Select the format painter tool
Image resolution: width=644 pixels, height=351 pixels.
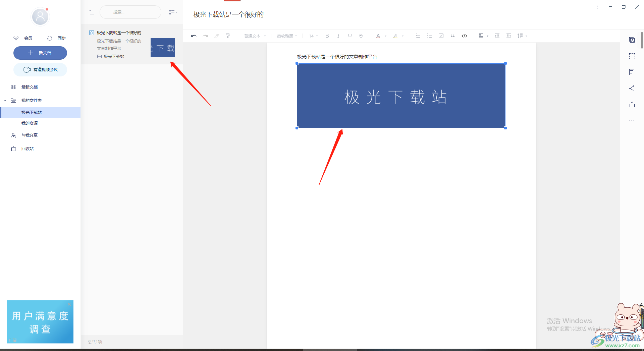pyautogui.click(x=228, y=36)
